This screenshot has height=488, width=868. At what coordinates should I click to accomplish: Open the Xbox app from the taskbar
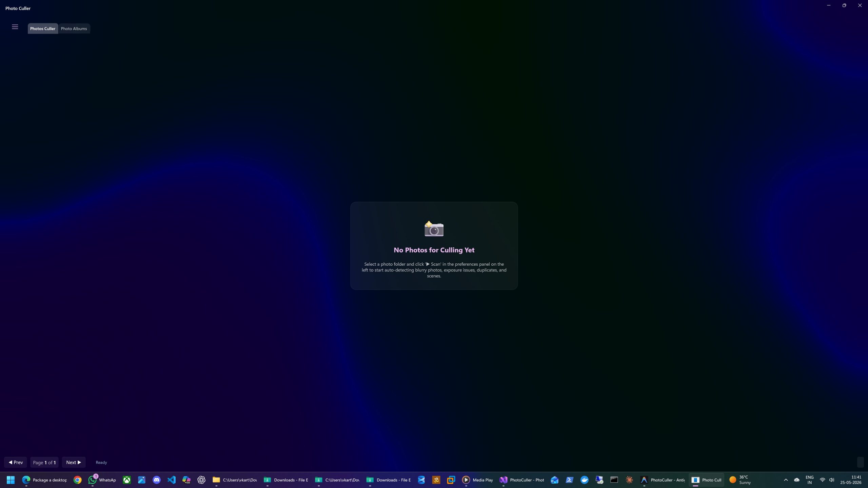pos(127,480)
